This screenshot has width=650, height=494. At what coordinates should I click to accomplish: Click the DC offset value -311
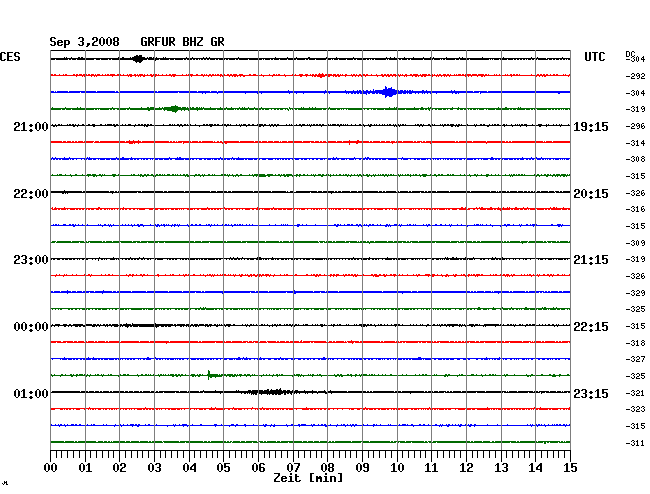pos(635,443)
